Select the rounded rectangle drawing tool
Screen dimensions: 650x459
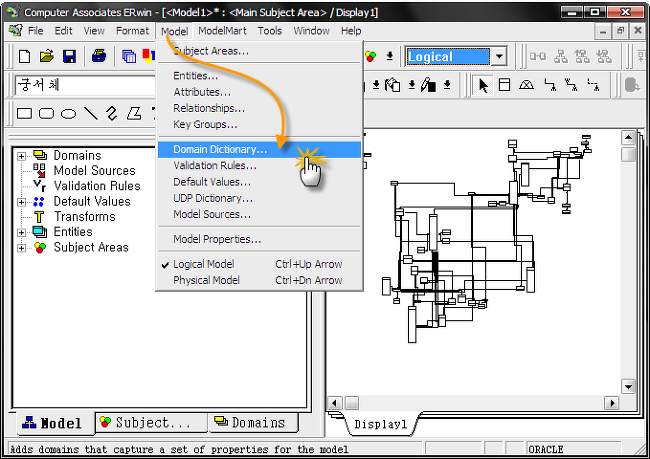(46, 113)
